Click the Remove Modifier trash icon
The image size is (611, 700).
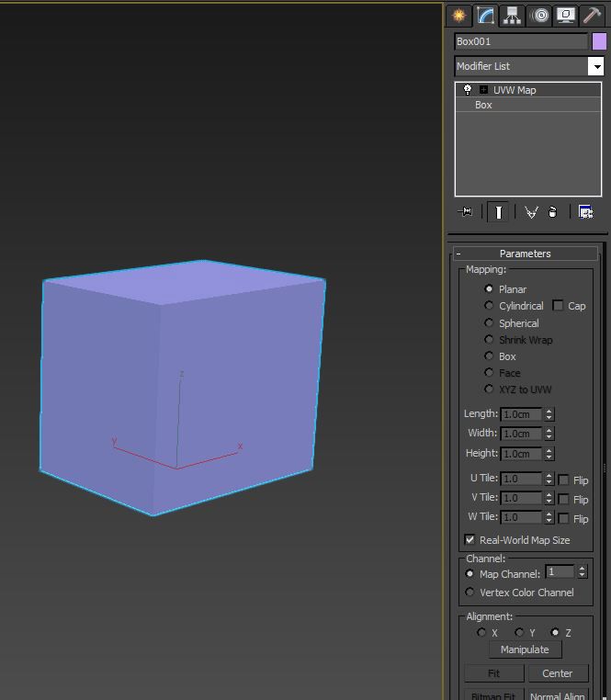tap(553, 212)
